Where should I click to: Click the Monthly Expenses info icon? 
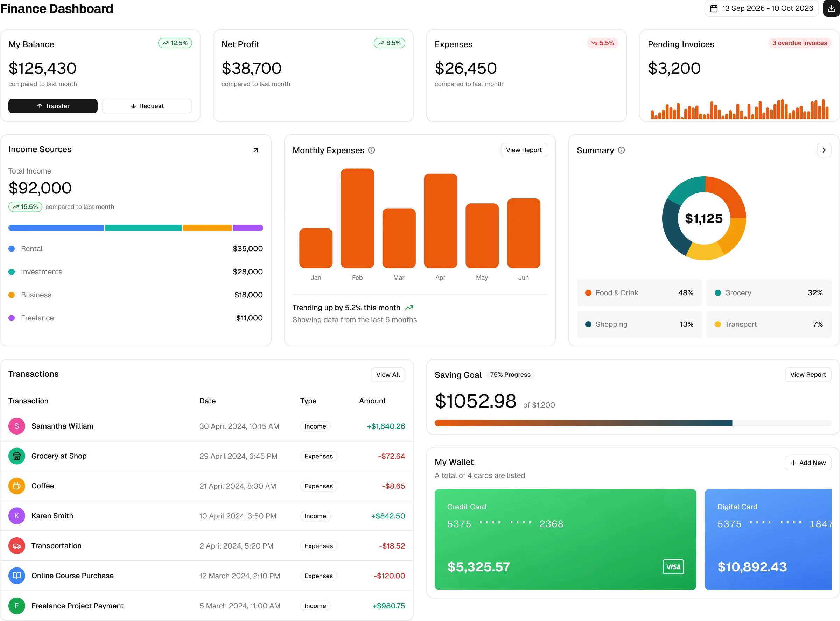371,150
